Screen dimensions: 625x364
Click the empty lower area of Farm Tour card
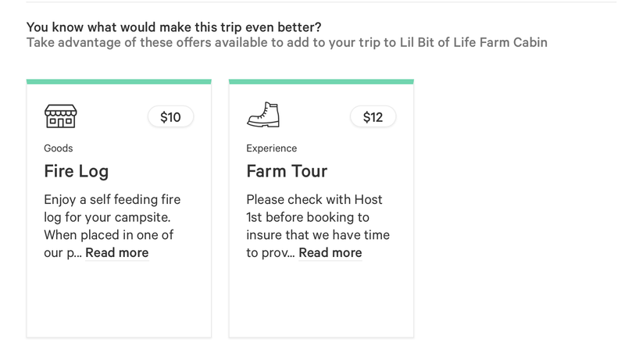(321, 301)
